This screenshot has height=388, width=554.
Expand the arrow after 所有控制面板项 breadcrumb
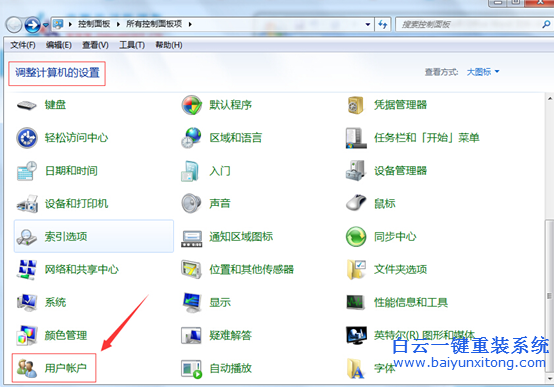click(190, 24)
